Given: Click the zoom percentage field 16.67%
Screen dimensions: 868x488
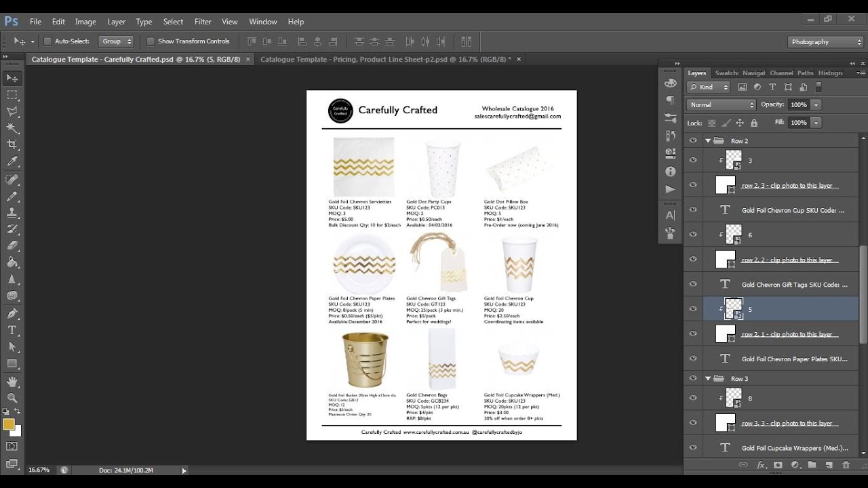Looking at the screenshot, I should coord(39,470).
